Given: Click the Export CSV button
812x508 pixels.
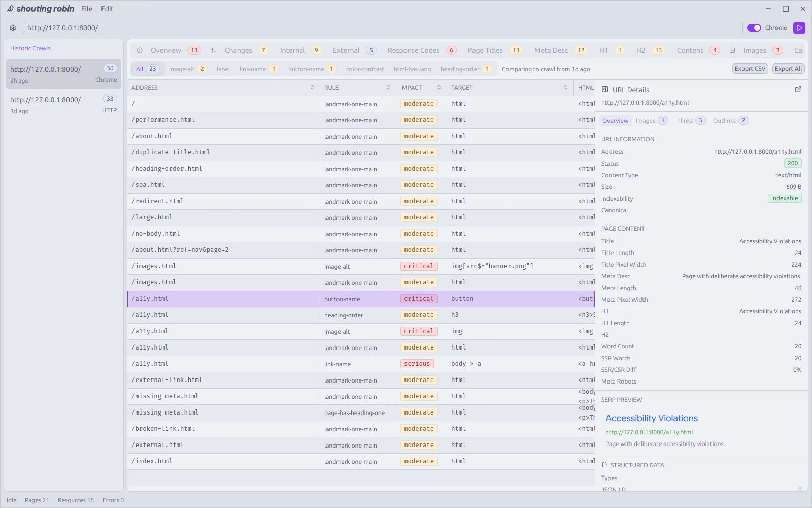Looking at the screenshot, I should click(750, 69).
